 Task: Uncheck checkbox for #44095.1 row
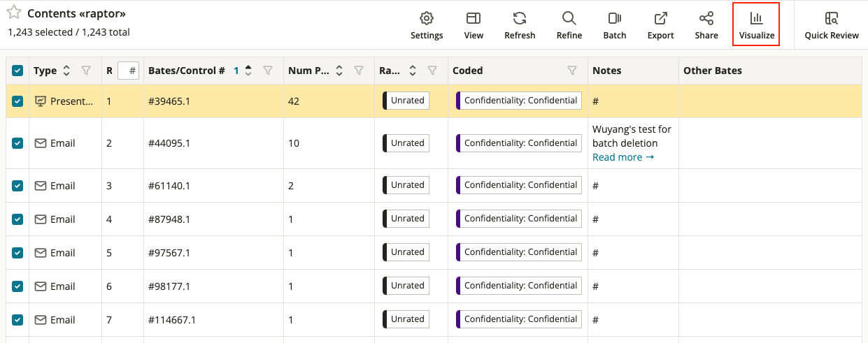[x=17, y=143]
